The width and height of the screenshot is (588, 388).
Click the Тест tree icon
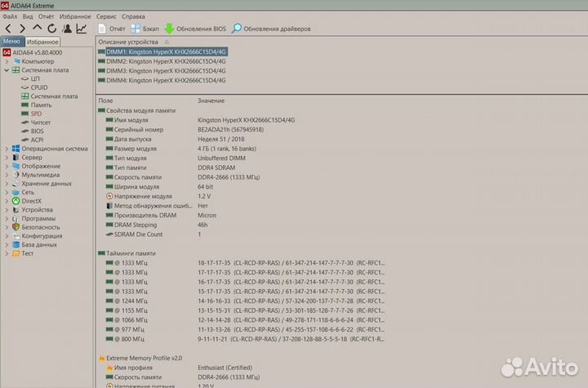16,253
